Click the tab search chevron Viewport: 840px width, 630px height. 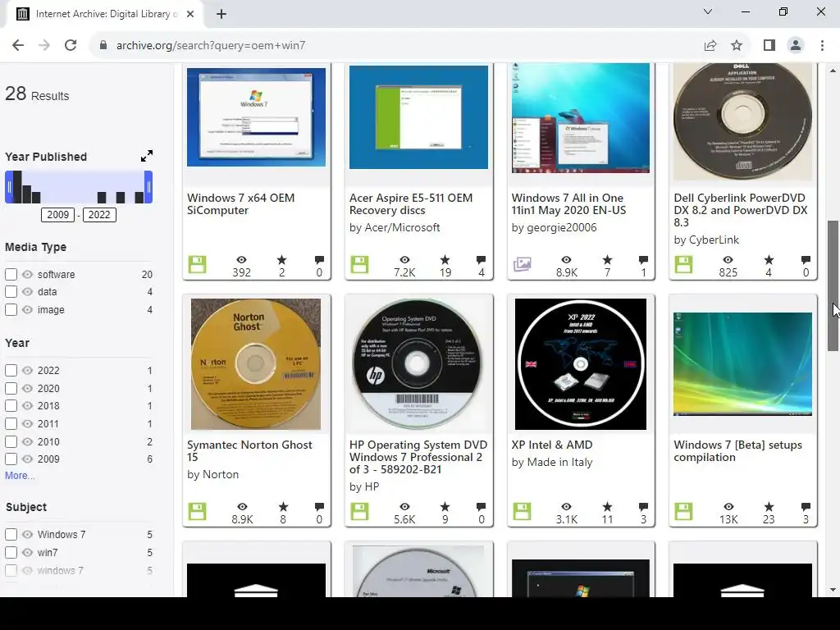coord(708,11)
